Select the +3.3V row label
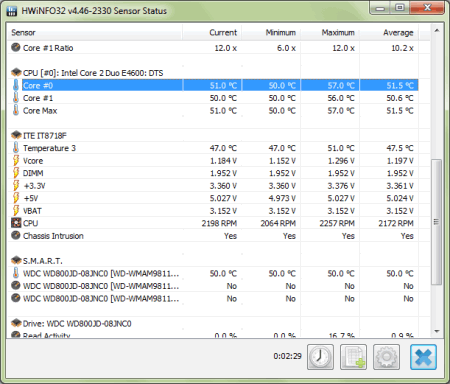This screenshot has width=450, height=384. pyautogui.click(x=35, y=186)
